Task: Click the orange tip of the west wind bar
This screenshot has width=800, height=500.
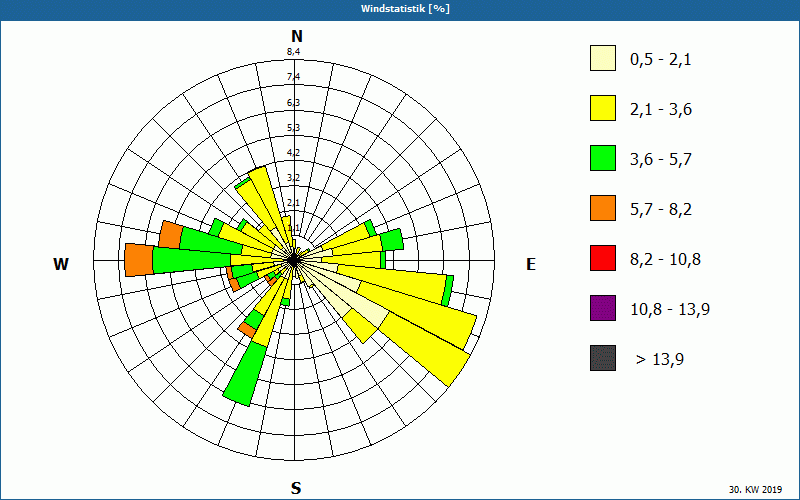Action: click(139, 260)
